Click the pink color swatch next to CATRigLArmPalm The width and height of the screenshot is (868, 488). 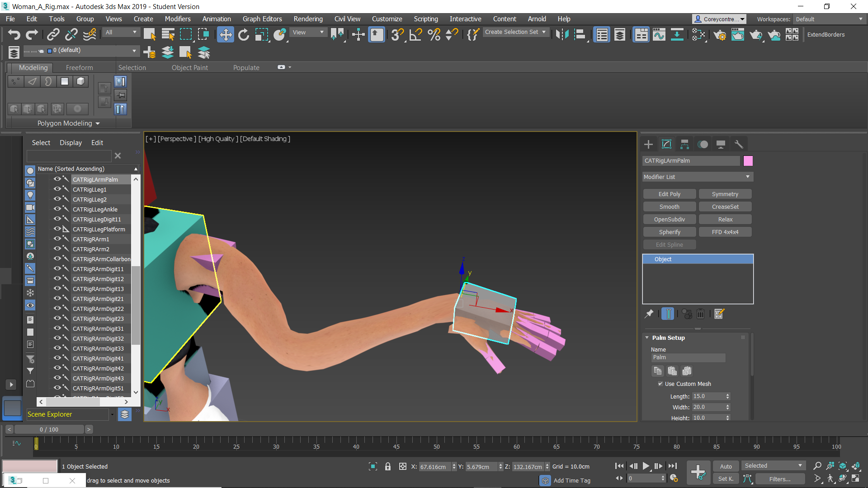pos(748,160)
